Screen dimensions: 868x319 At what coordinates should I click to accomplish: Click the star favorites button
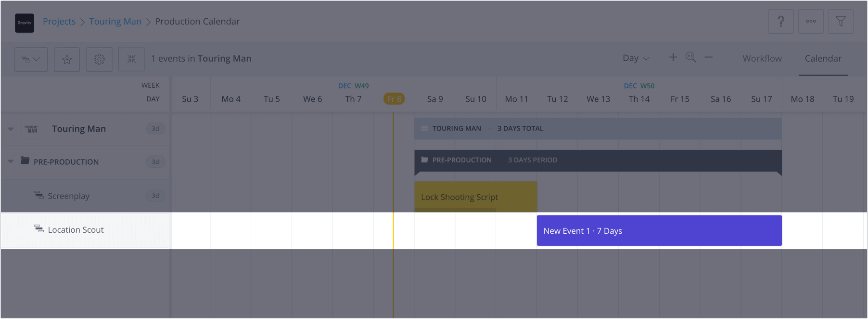(x=67, y=59)
